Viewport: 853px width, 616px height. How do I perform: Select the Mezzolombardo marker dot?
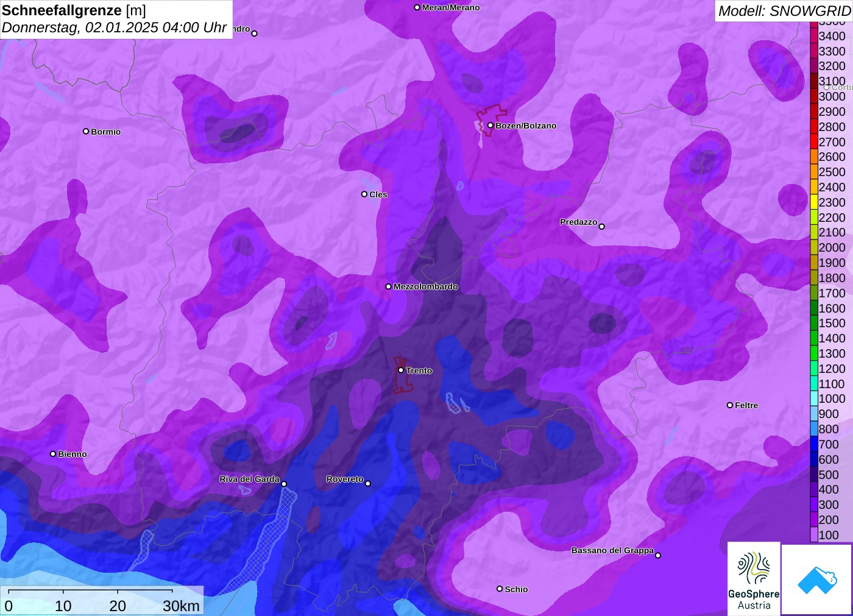tap(389, 286)
